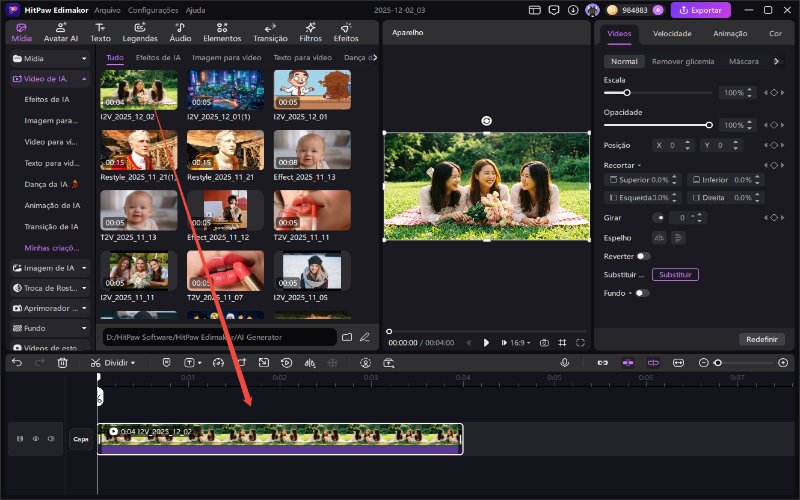Expand the Mídia dropdown in sidebar
Image resolution: width=800 pixels, height=500 pixels.
pos(84,59)
